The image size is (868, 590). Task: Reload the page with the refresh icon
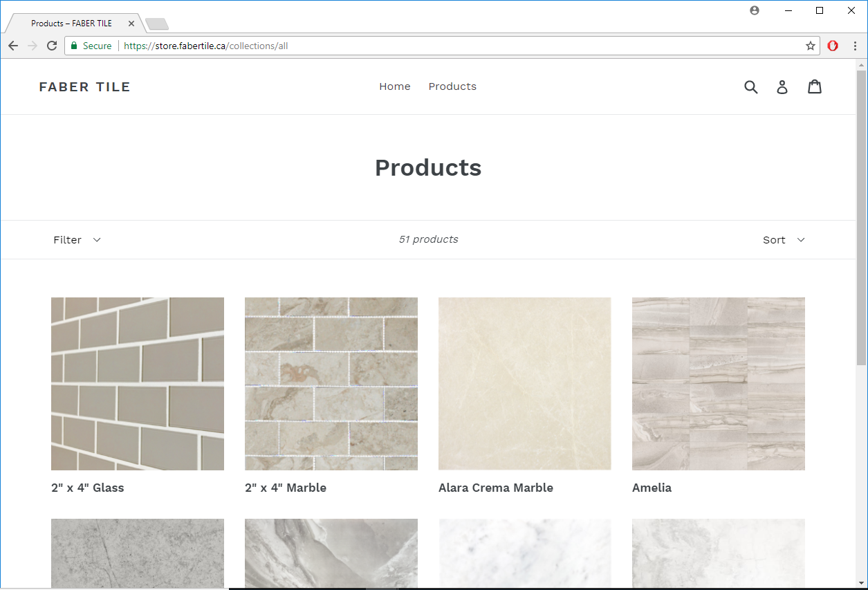(x=52, y=46)
